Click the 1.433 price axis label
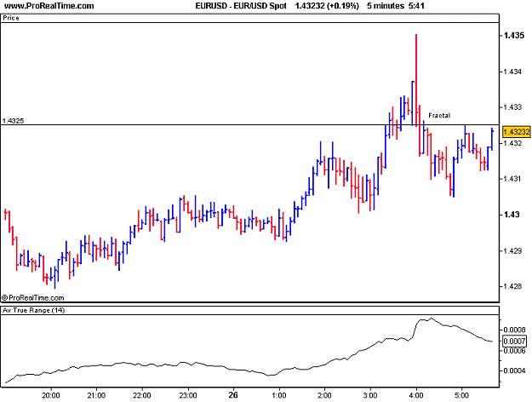This screenshot has height=402, width=532. click(x=512, y=107)
